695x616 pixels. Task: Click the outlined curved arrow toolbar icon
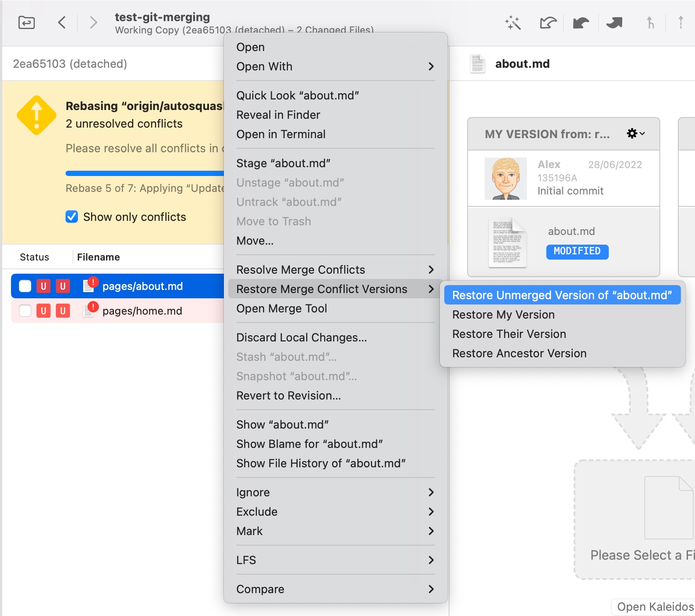[x=548, y=22]
